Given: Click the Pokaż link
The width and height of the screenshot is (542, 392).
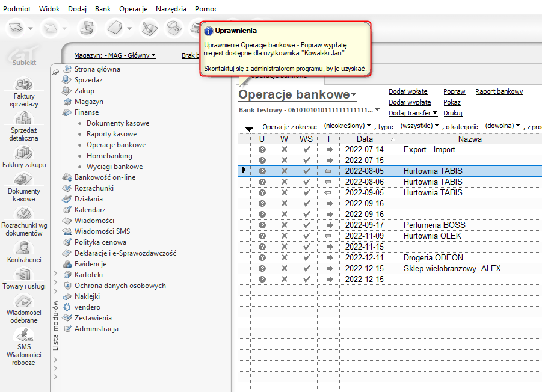Looking at the screenshot, I should pyautogui.click(x=452, y=102).
